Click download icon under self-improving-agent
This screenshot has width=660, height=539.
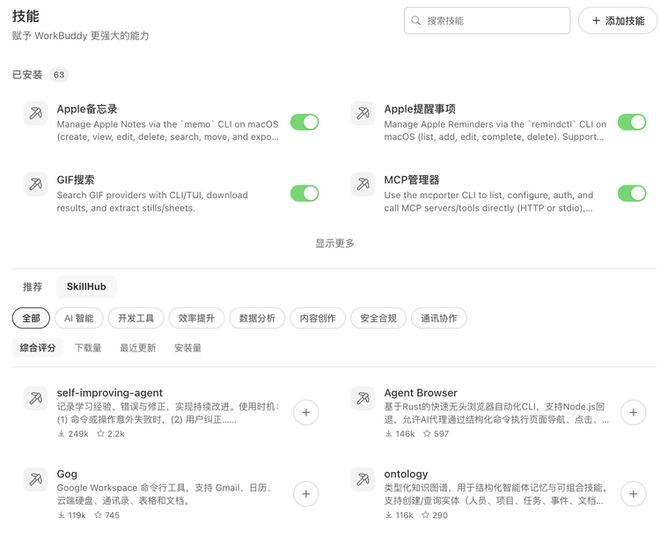pos(61,433)
